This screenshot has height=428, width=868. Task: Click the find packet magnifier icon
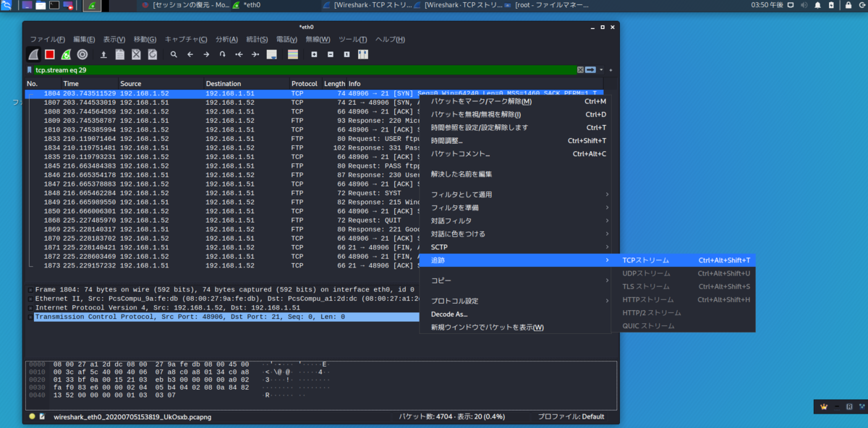174,54
